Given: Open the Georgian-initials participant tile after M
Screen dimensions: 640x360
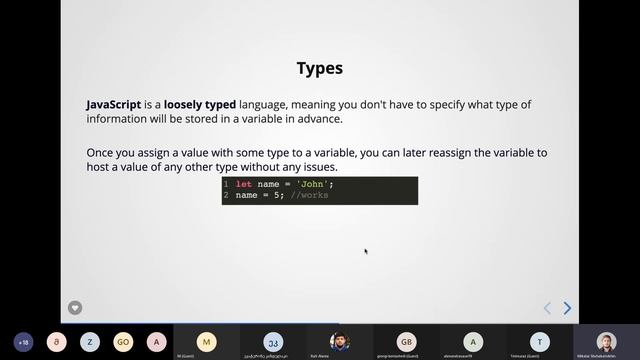Looking at the screenshot, I should (x=273, y=342).
